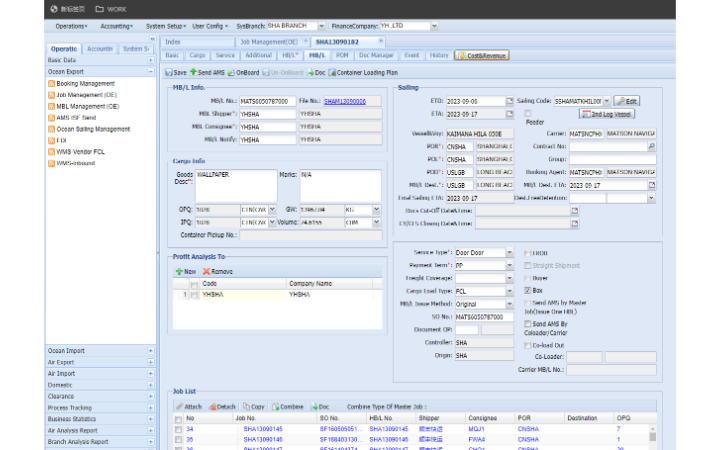
Task: Click Combine in the Job List toolbar
Action: click(x=288, y=407)
